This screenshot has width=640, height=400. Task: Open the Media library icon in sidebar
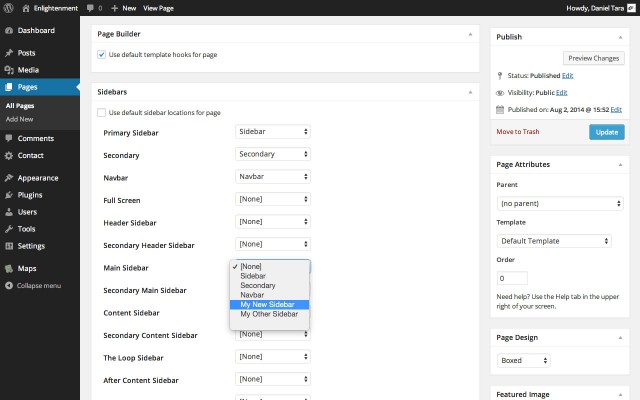point(9,70)
